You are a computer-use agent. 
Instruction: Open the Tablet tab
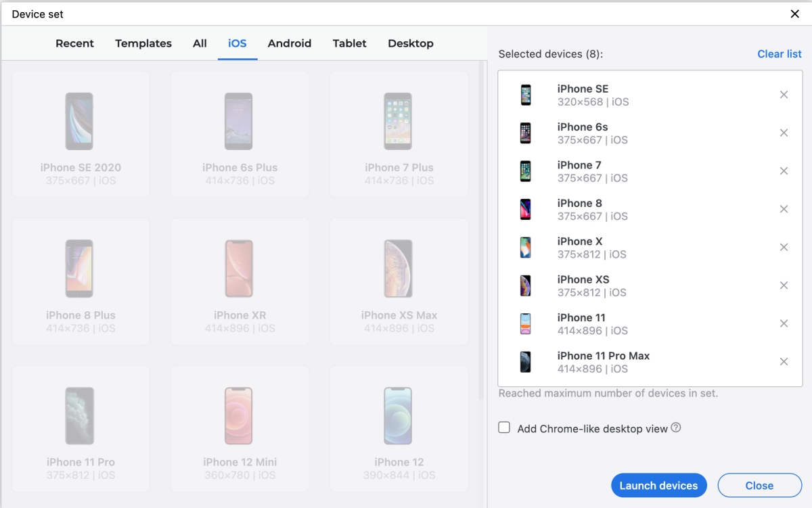pyautogui.click(x=350, y=43)
